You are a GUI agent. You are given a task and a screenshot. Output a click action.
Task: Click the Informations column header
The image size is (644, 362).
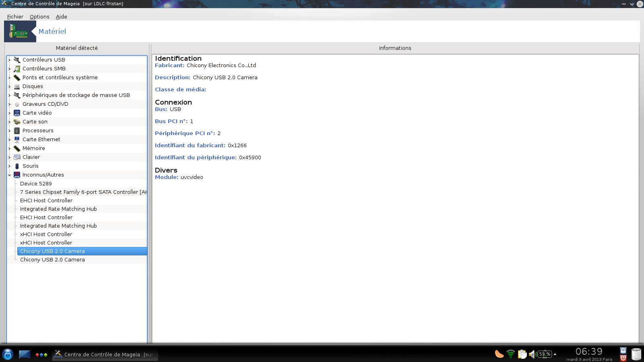tap(395, 48)
